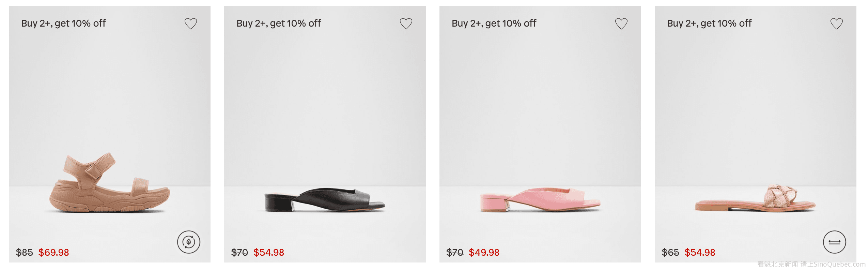The width and height of the screenshot is (868, 270).
Task: Open the black low-heel mule image
Action: click(325, 200)
